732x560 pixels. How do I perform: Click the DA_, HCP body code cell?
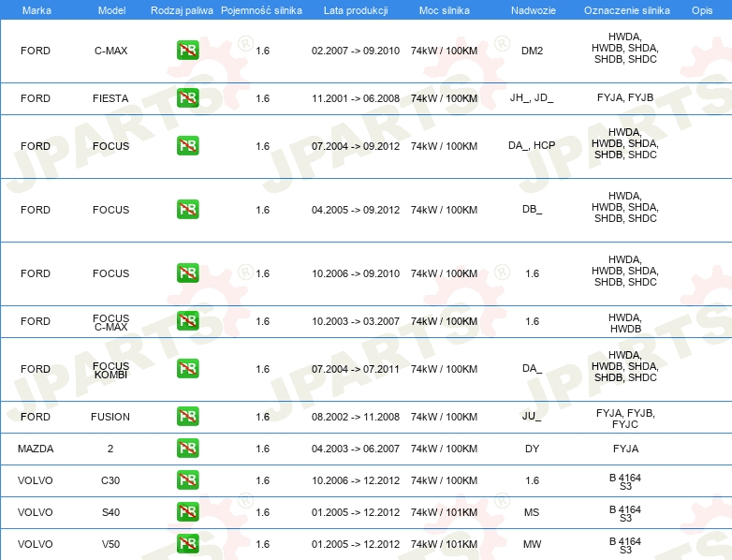[532, 145]
